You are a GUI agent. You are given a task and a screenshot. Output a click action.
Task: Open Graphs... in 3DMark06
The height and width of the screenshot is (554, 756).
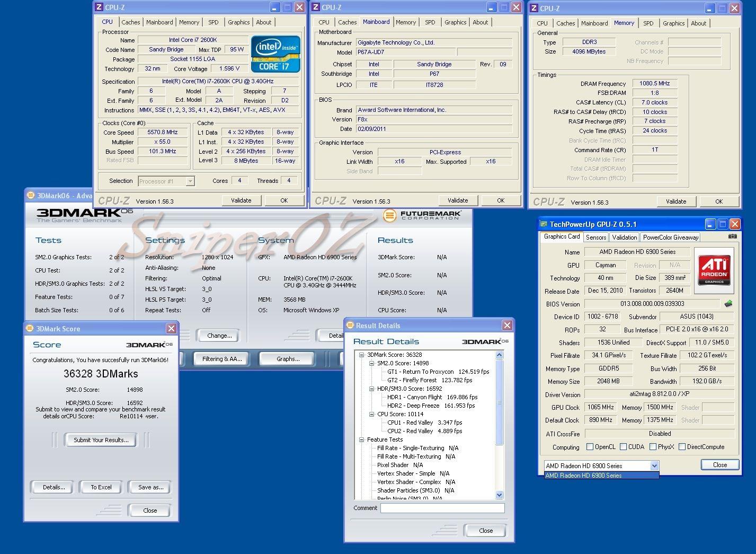(x=288, y=359)
